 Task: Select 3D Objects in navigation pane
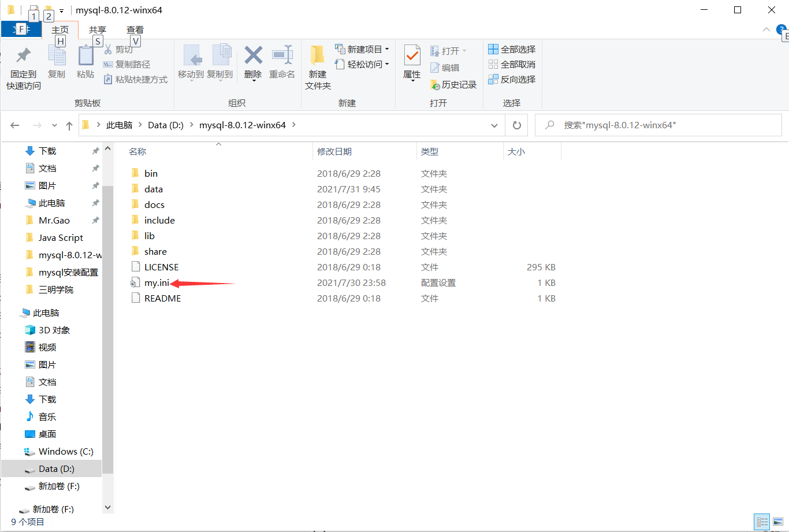tap(54, 330)
